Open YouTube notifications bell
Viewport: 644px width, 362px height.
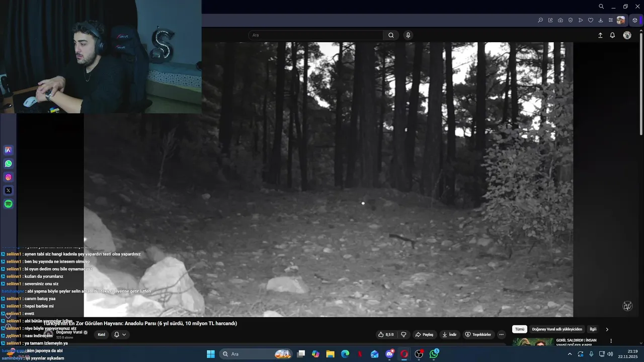coord(612,35)
